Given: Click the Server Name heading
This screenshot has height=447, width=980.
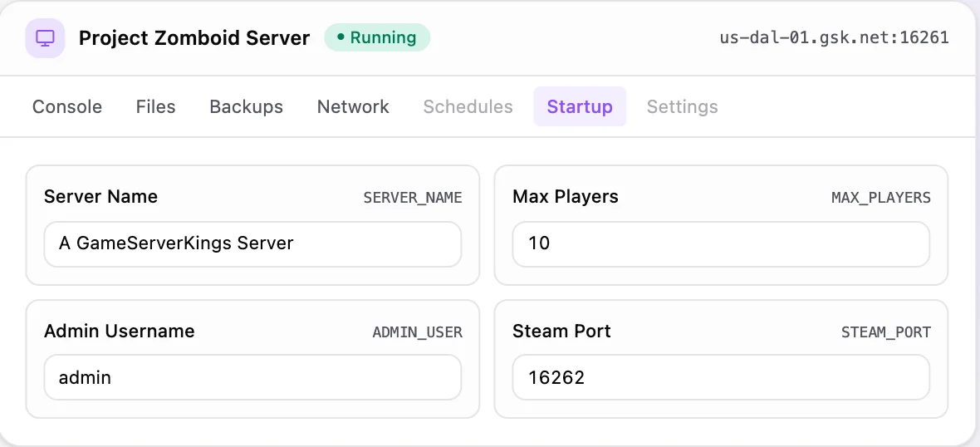Looking at the screenshot, I should coord(100,197).
